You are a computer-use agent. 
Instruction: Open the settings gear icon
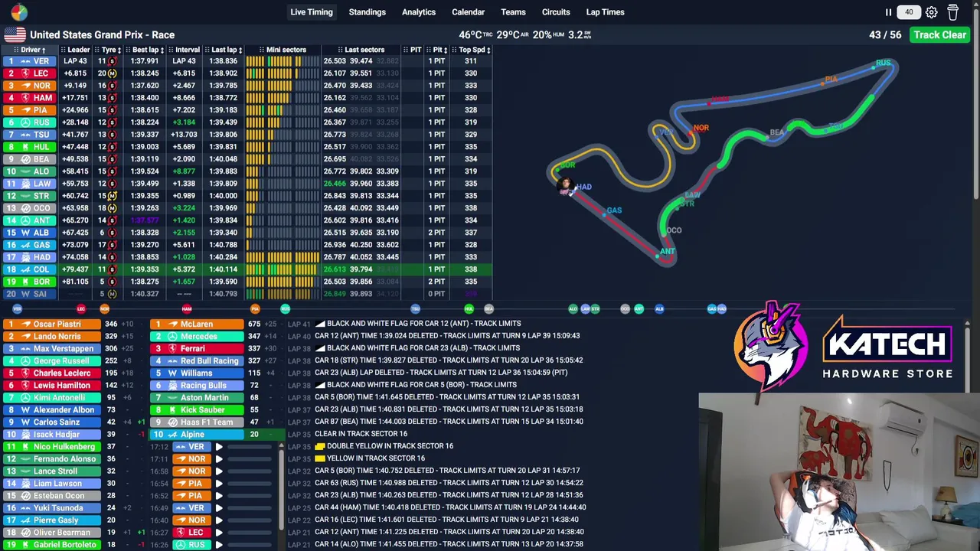(x=931, y=12)
